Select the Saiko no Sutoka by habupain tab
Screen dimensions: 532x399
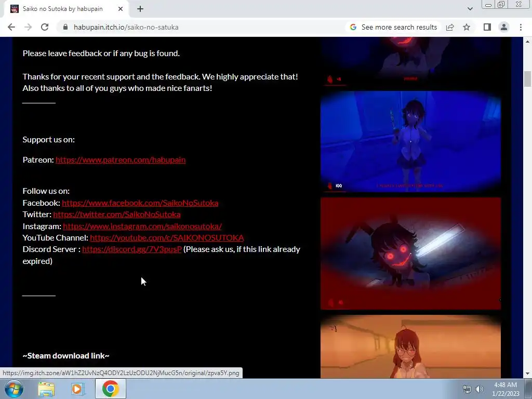tap(66, 9)
